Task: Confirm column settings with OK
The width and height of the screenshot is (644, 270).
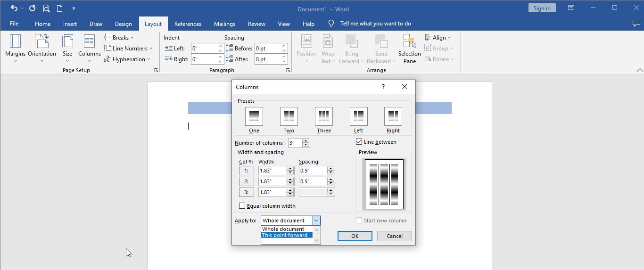Action: 355,236
